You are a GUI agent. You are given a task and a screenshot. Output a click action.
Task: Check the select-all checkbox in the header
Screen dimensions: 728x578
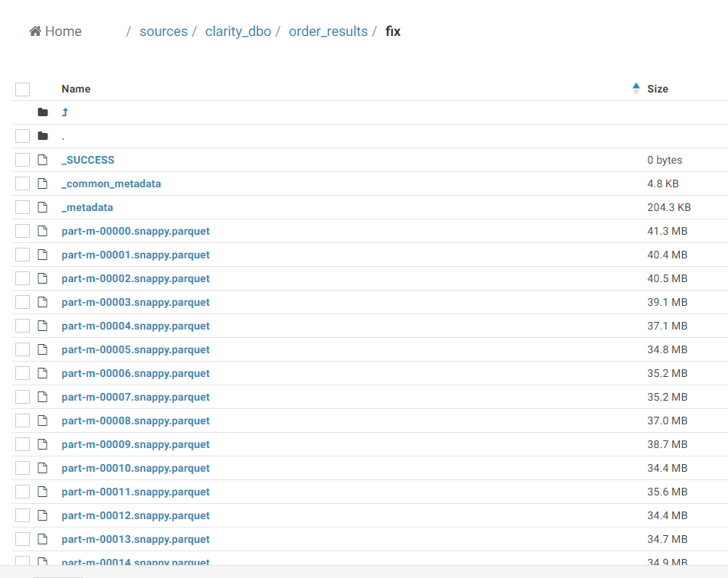[x=22, y=88]
